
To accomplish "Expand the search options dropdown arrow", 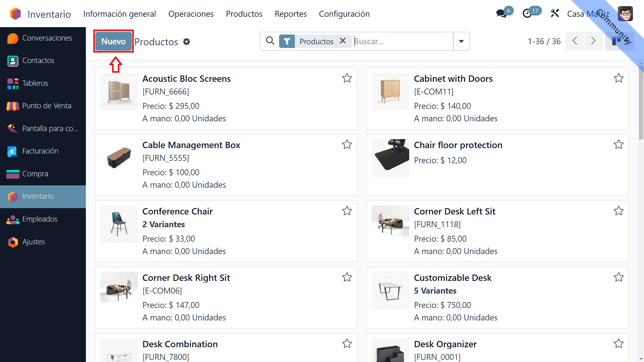I will click(x=461, y=41).
